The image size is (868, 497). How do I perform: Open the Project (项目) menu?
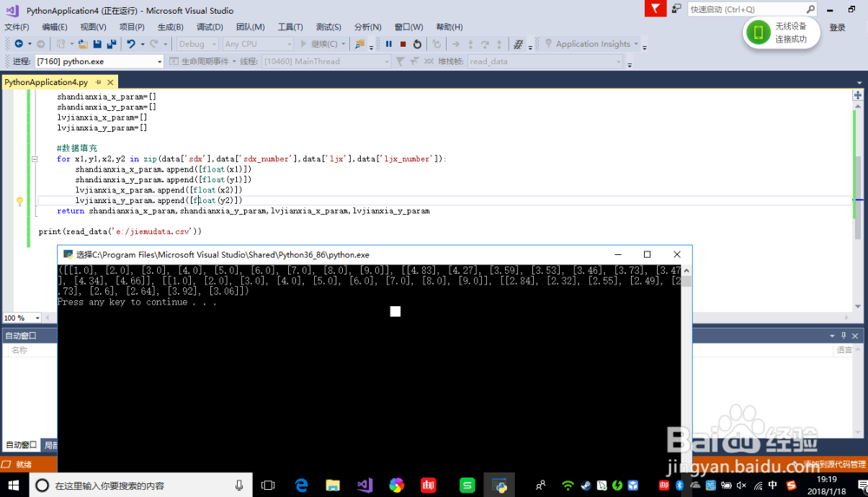132,27
